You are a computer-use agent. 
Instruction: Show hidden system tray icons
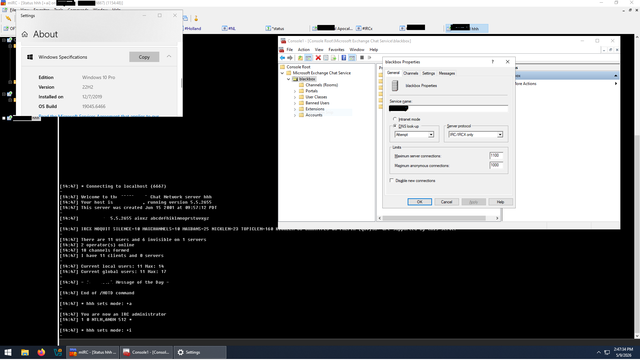tap(598, 352)
